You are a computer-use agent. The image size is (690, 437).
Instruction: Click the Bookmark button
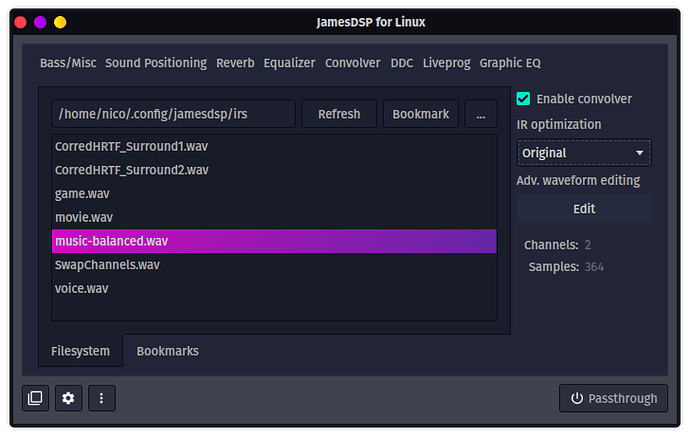[x=421, y=114]
